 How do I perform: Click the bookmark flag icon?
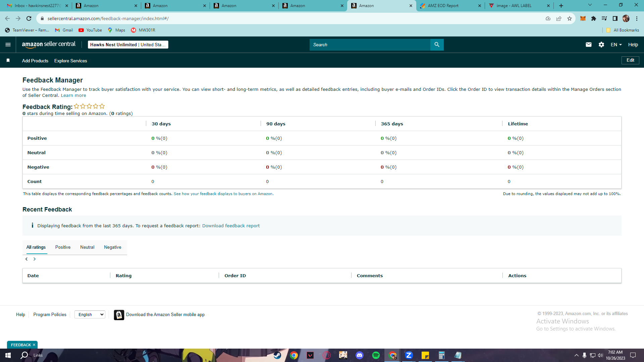(x=8, y=60)
